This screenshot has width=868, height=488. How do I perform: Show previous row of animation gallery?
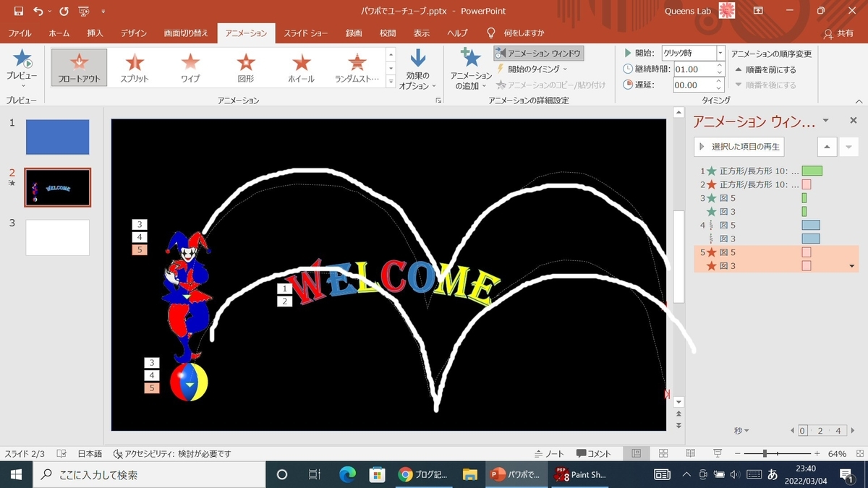click(391, 55)
